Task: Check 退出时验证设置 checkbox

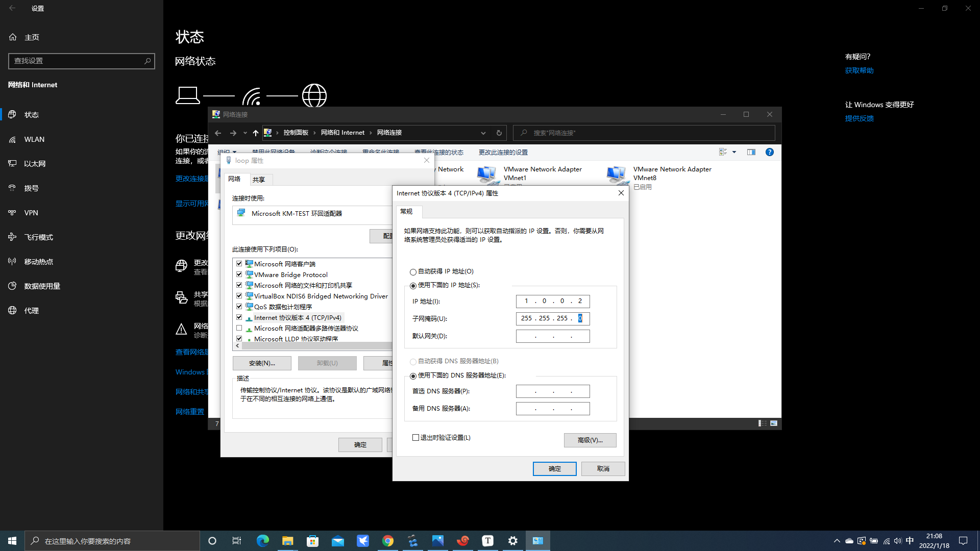Action: coord(415,438)
